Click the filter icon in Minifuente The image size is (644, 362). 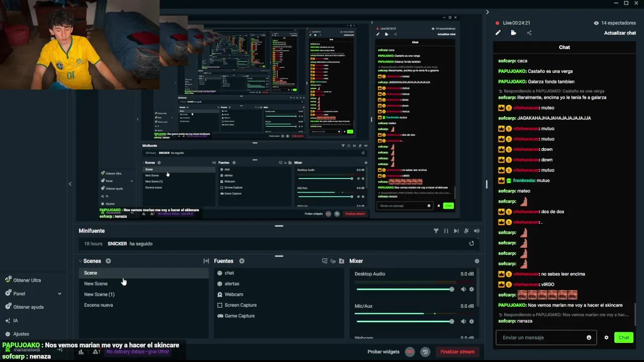pyautogui.click(x=436, y=231)
